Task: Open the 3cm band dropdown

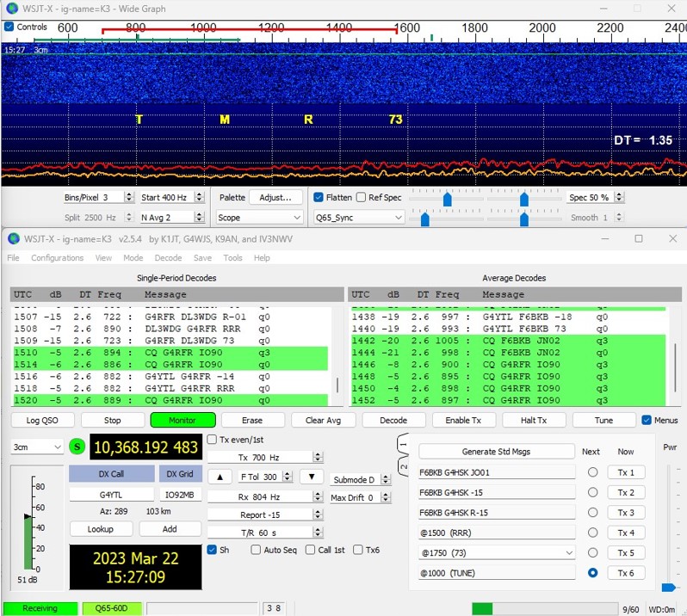Action: click(36, 447)
